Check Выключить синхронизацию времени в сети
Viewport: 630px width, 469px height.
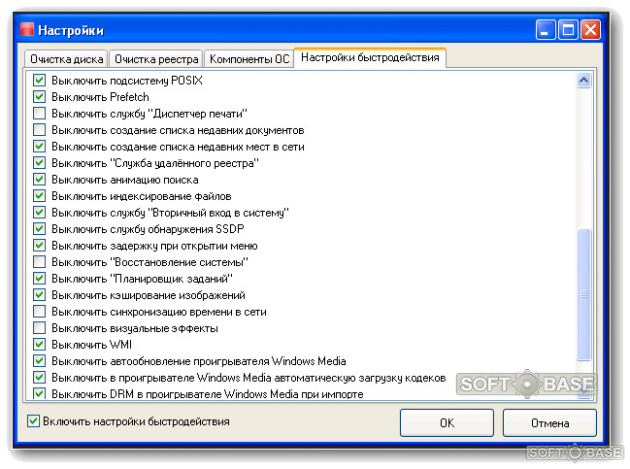40,312
